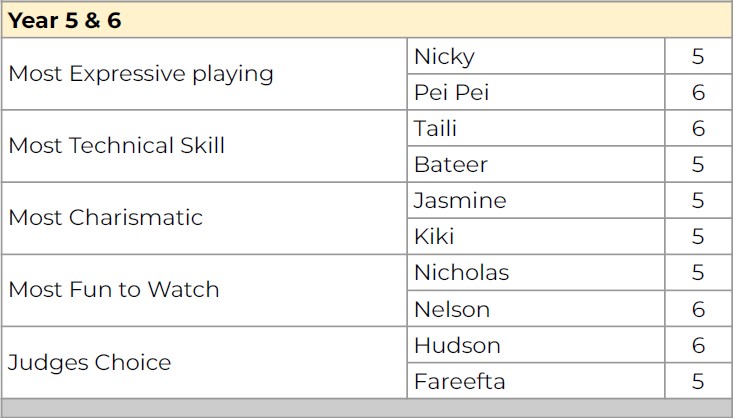Screen dimensions: 734x418
Task: Click the name Taili
Action: pos(435,128)
